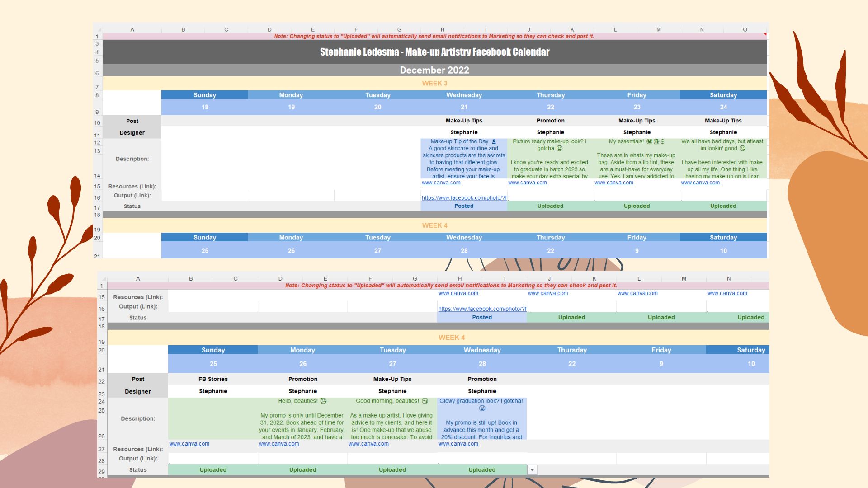Select the FB Stories post cell
The image size is (868, 488).
[213, 379]
